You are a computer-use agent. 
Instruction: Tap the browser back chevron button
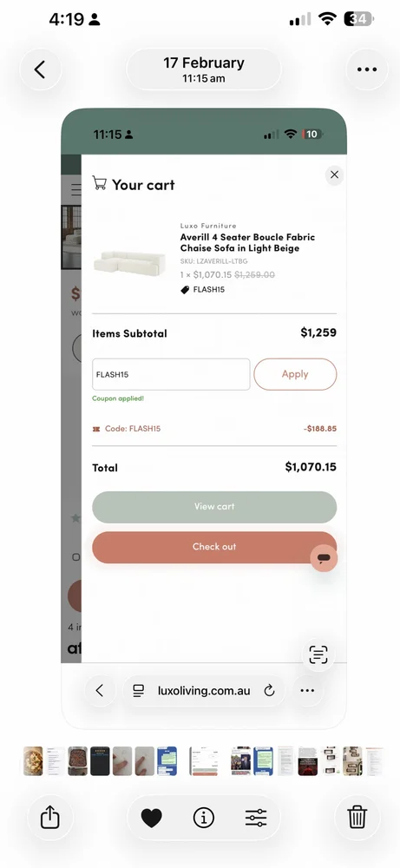[x=100, y=690]
